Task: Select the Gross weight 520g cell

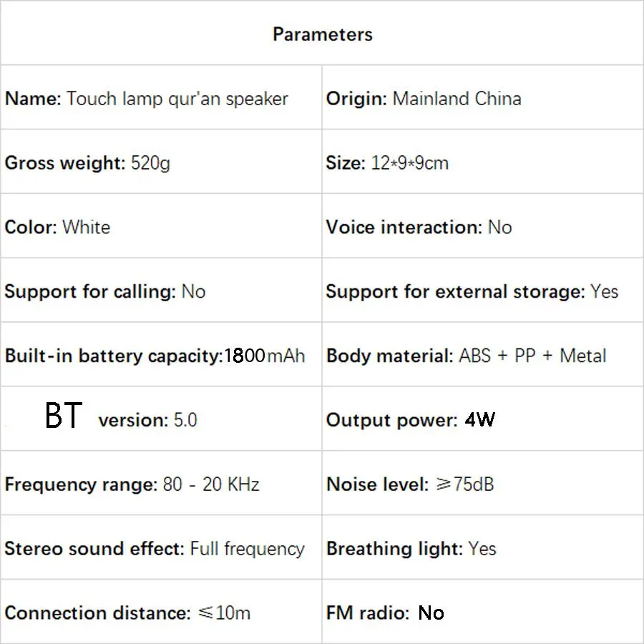Action: [87, 163]
